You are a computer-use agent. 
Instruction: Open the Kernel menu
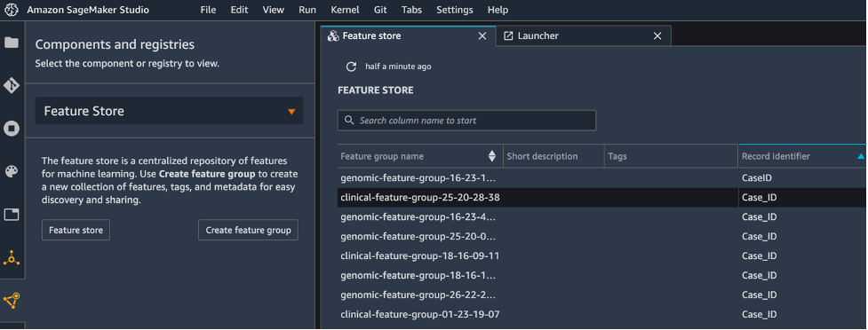coord(345,10)
